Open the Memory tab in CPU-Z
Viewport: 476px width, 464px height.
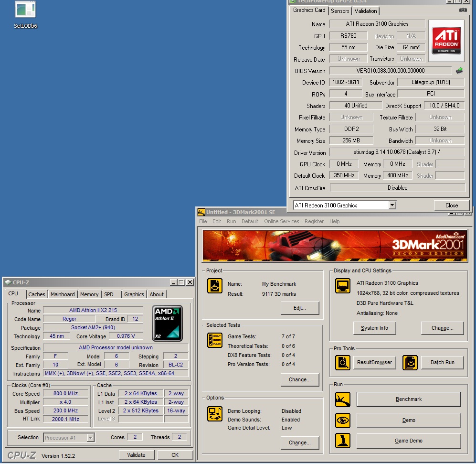coord(89,294)
